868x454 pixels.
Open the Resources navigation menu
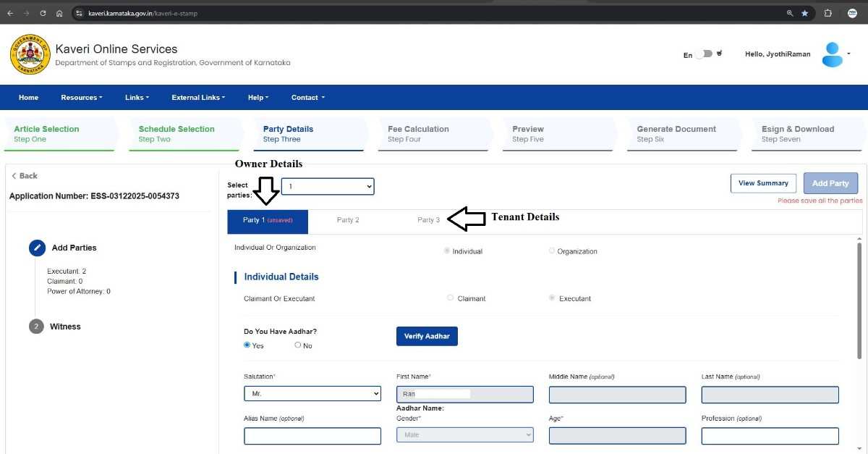(x=81, y=98)
